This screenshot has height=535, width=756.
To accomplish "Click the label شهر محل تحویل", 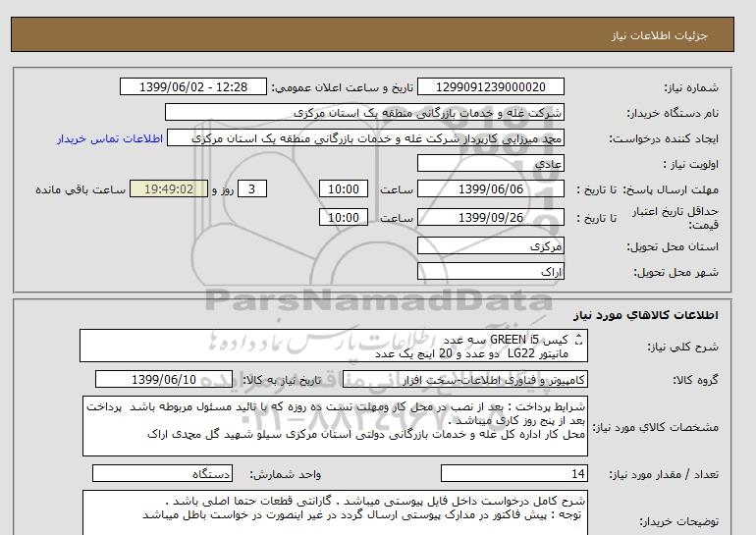I will point(675,272).
